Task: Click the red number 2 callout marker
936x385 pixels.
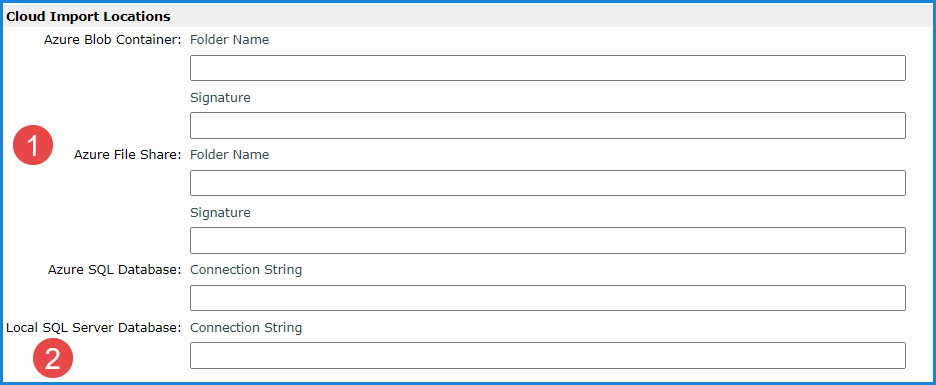Action: coord(53,359)
